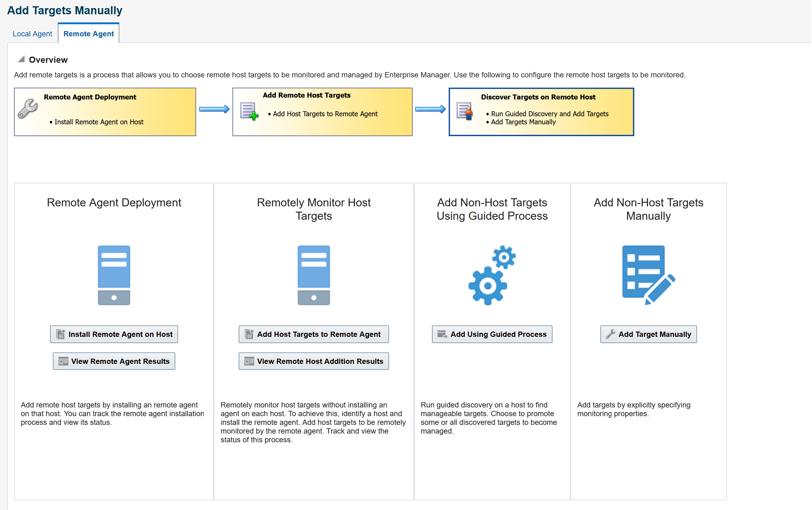Select the Remote Agent tab

click(88, 34)
